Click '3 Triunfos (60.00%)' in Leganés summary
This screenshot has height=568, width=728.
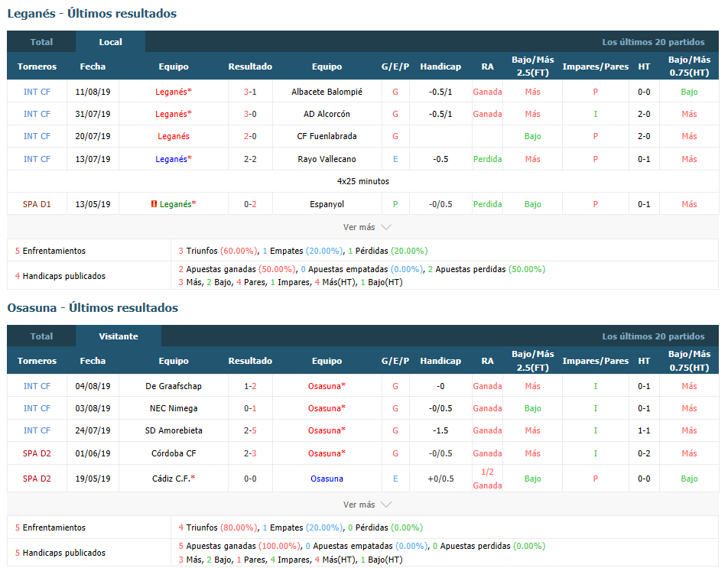[218, 251]
